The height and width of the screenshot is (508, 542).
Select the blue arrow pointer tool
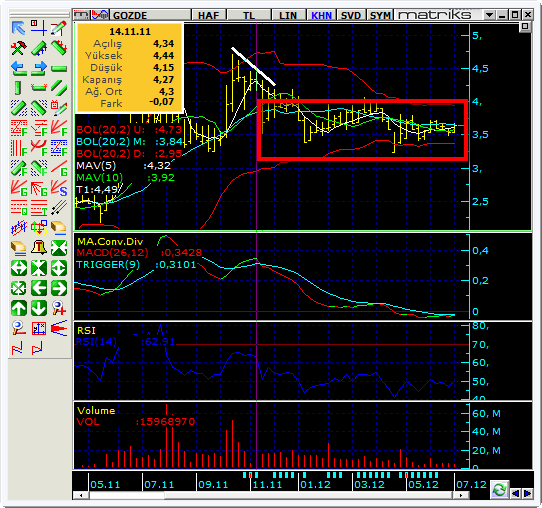coord(19,28)
